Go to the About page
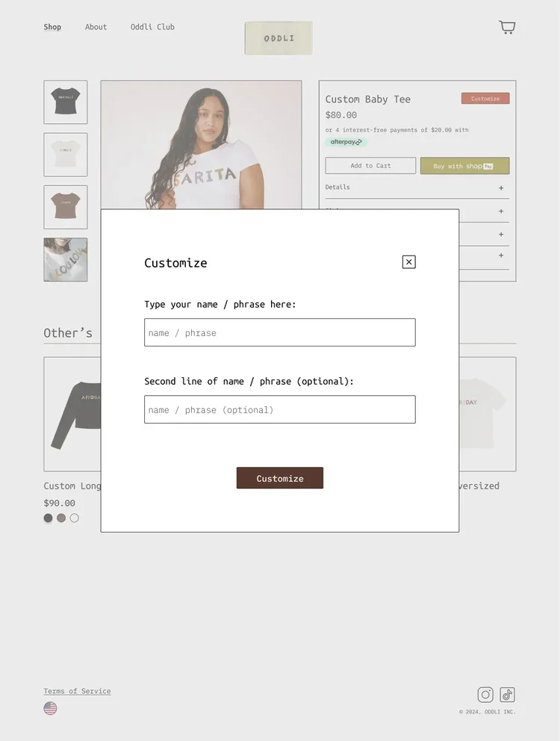560x741 pixels. [96, 27]
